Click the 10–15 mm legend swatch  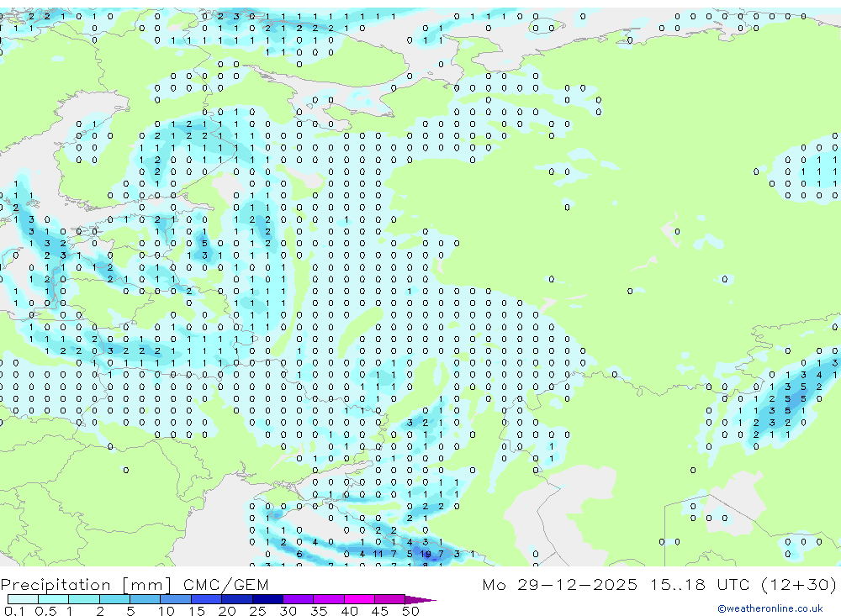click(x=176, y=599)
